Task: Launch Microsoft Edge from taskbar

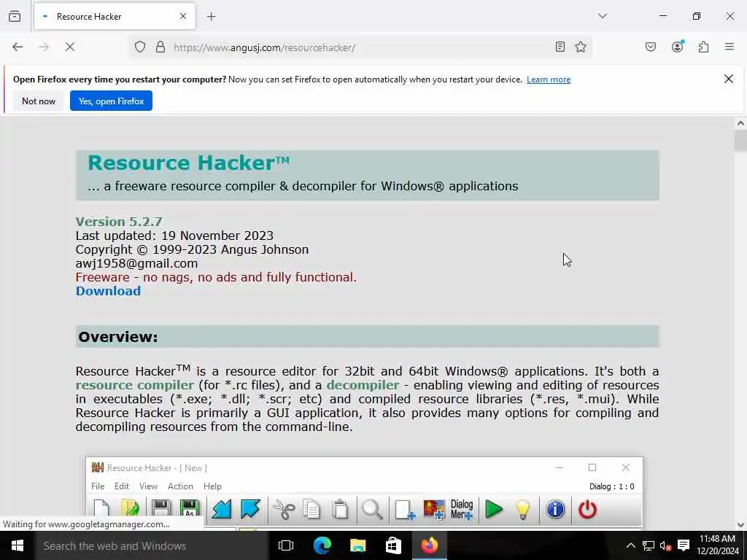Action: (322, 545)
